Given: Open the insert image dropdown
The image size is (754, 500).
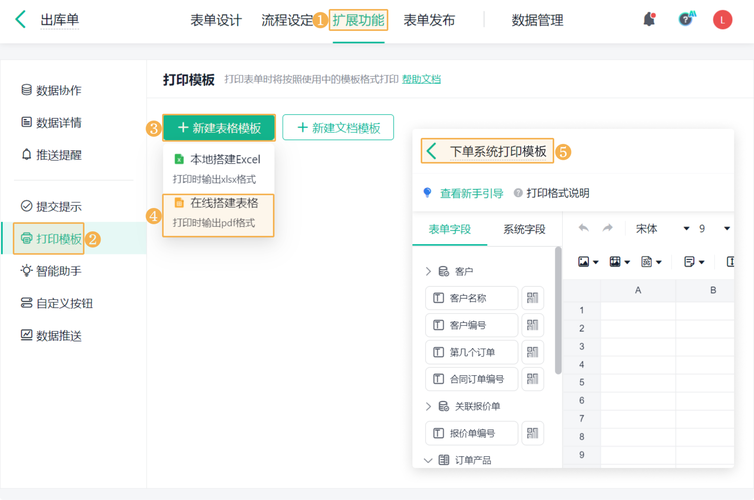Looking at the screenshot, I should point(588,262).
